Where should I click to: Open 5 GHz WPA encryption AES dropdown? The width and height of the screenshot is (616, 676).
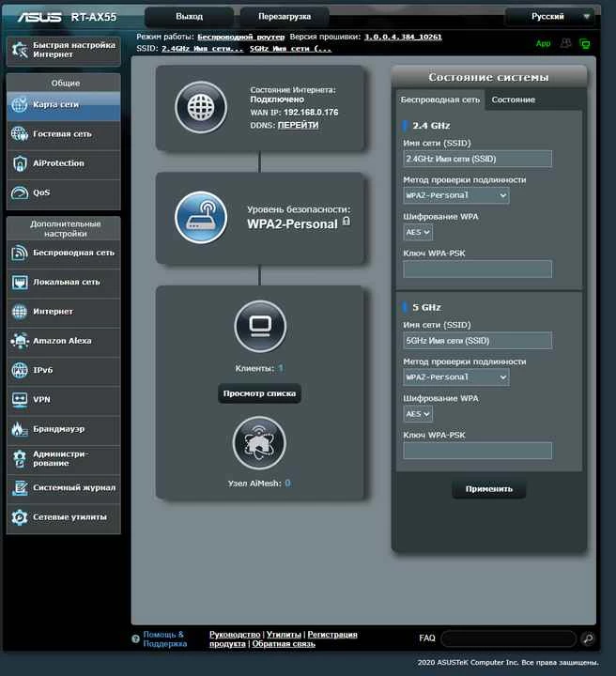tap(418, 414)
